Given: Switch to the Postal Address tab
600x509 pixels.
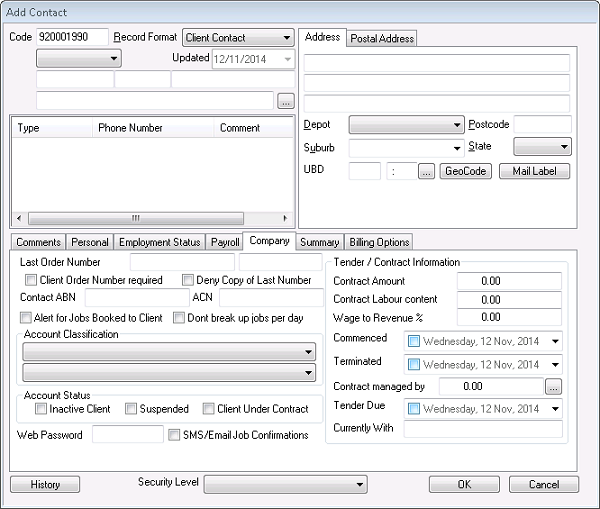Looking at the screenshot, I should (381, 38).
